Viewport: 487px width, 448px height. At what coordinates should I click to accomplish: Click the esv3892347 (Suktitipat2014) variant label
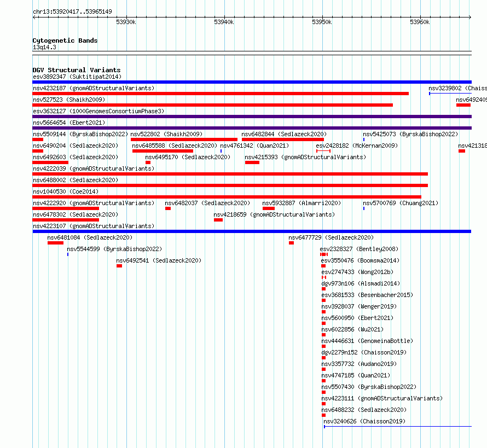(77, 77)
